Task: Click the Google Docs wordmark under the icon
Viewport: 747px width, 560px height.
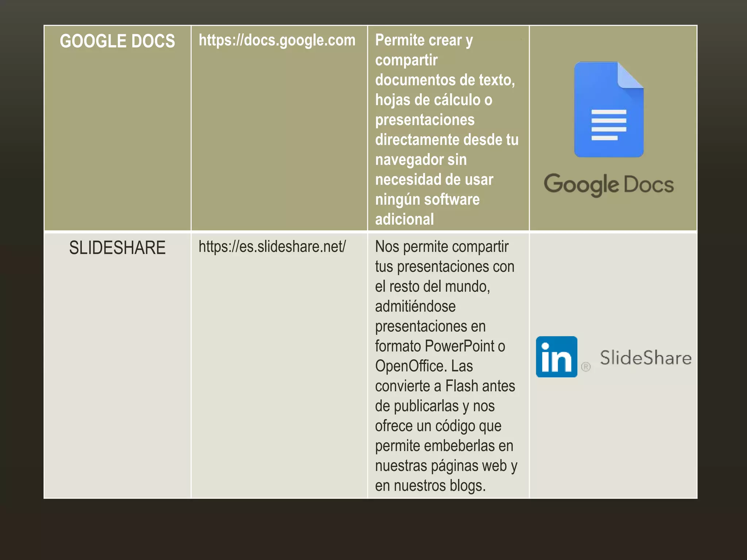Action: point(609,185)
